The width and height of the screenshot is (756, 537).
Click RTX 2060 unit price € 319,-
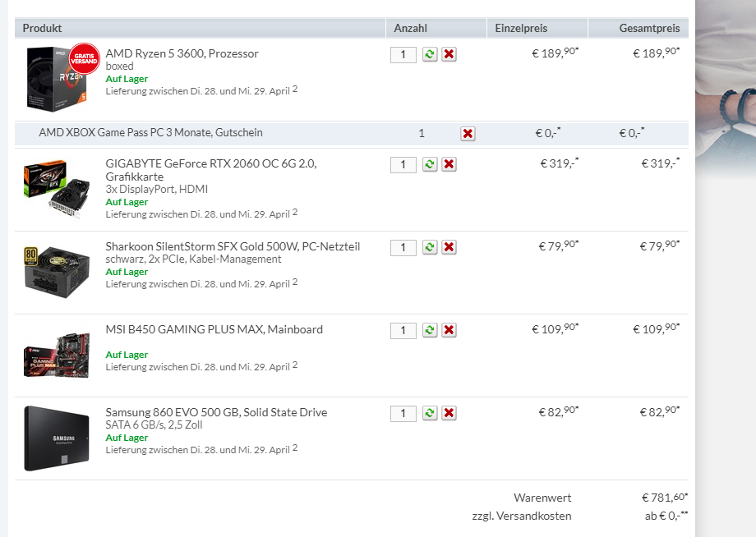(560, 163)
